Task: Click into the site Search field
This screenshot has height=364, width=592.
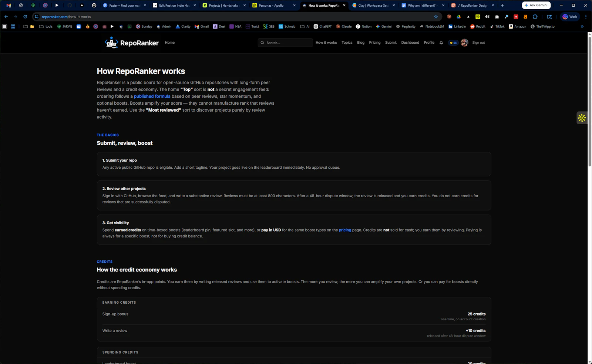Action: tap(285, 43)
